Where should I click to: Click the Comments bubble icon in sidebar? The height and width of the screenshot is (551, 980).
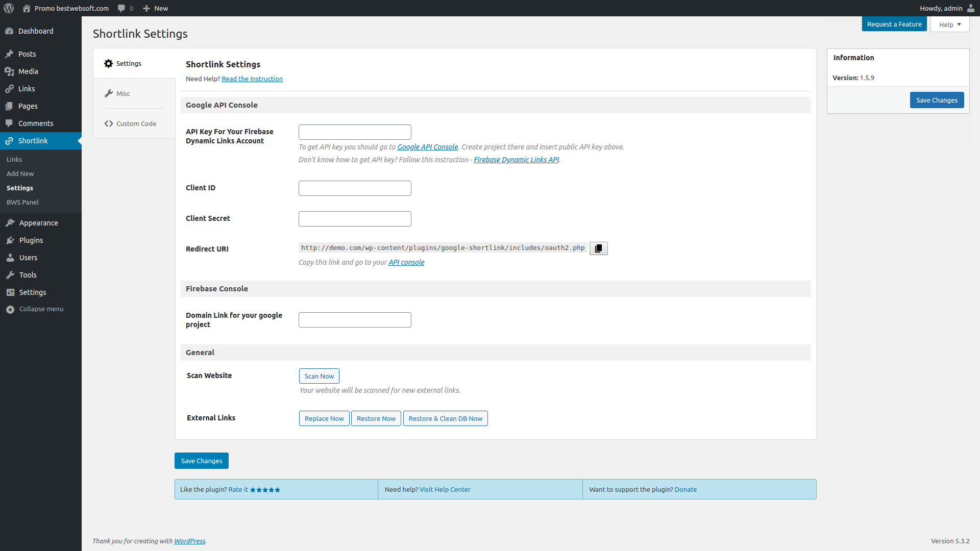click(9, 123)
